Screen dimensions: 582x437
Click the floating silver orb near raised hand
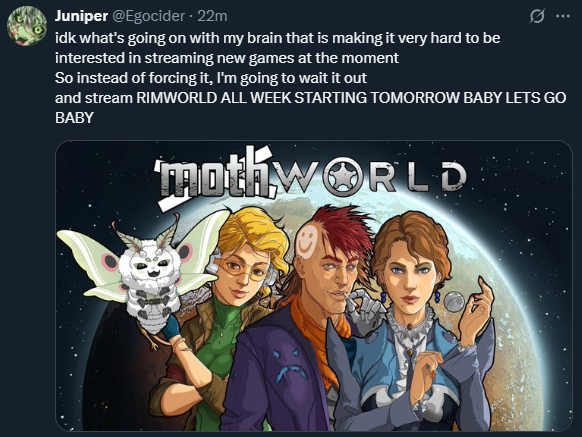[x=454, y=302]
